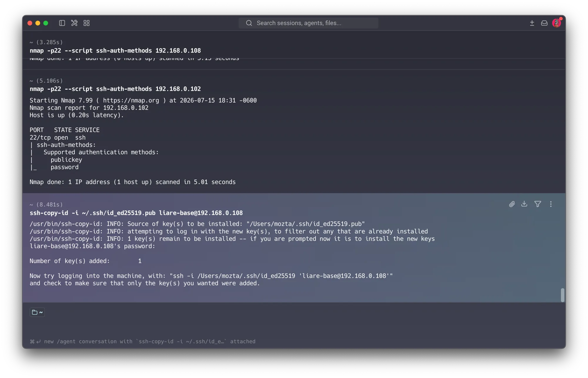588x378 pixels.
Task: Maximize window with the green button
Action: point(46,23)
